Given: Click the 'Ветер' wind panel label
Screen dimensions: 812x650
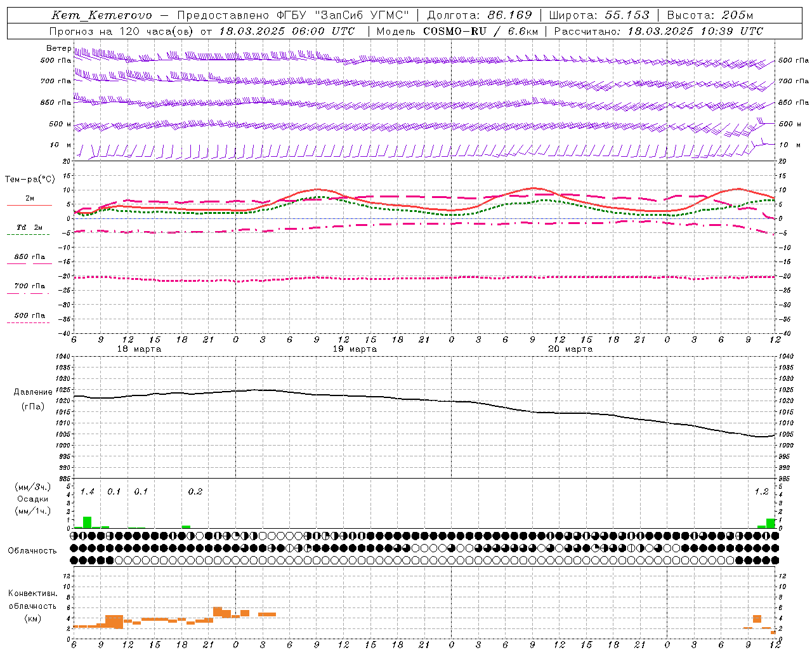Looking at the screenshot, I should [58, 48].
